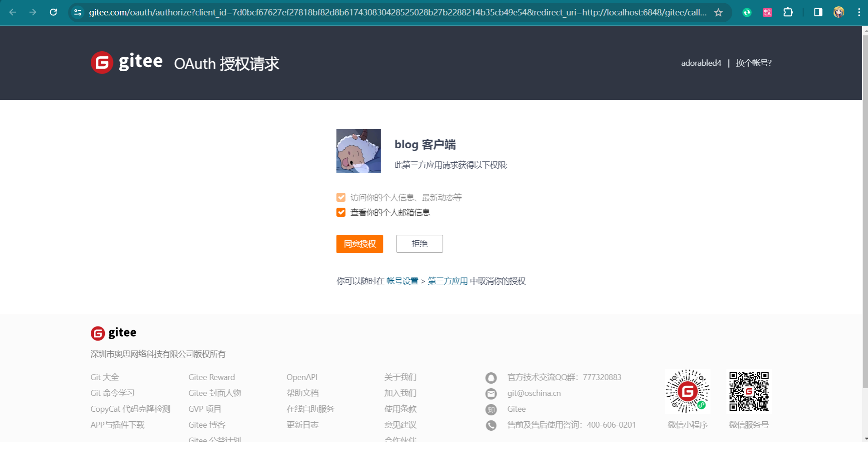
Task: Open the Chrome profile avatar
Action: 839,12
